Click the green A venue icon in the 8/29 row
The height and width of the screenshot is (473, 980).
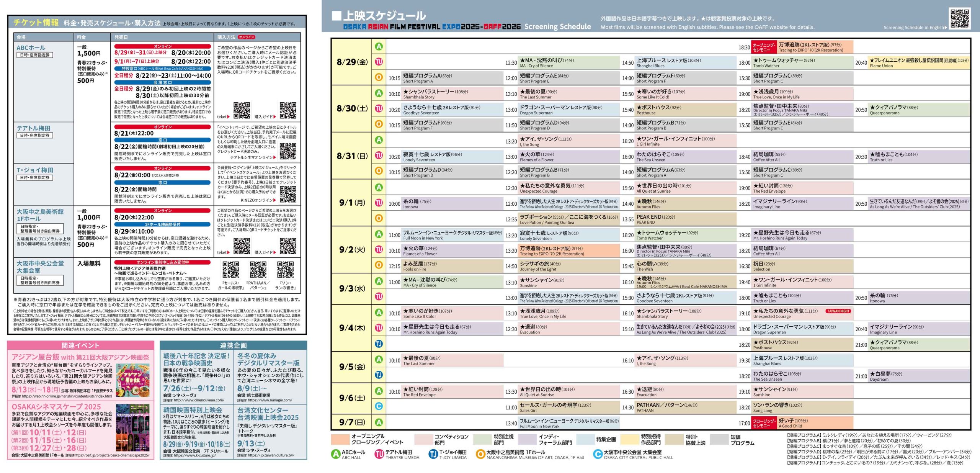pyautogui.click(x=379, y=46)
